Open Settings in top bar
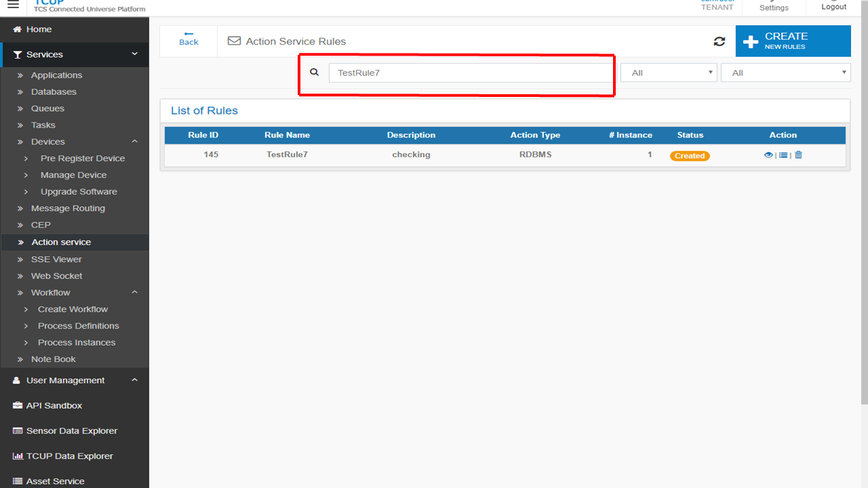 coord(774,7)
